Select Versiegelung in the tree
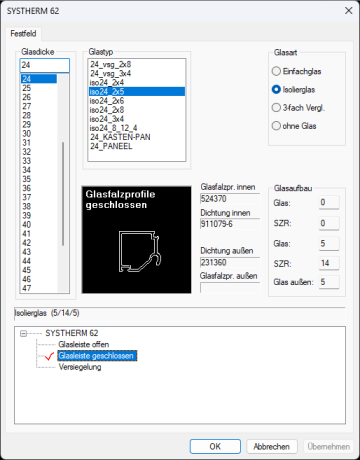 (x=80, y=367)
